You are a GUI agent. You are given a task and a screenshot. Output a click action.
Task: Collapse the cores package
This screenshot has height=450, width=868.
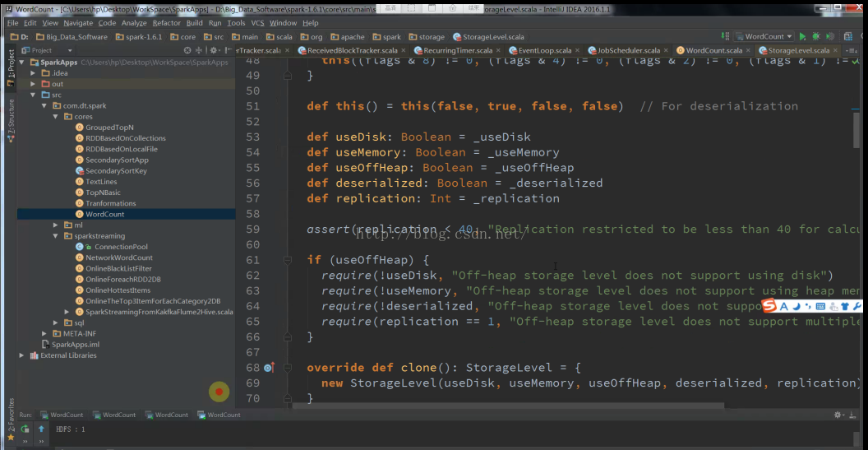coord(55,116)
